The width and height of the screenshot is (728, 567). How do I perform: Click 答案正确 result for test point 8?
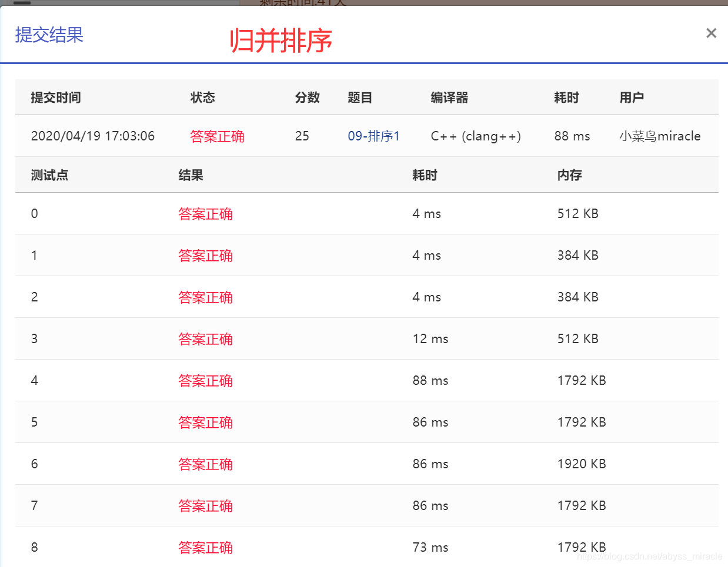(x=205, y=548)
